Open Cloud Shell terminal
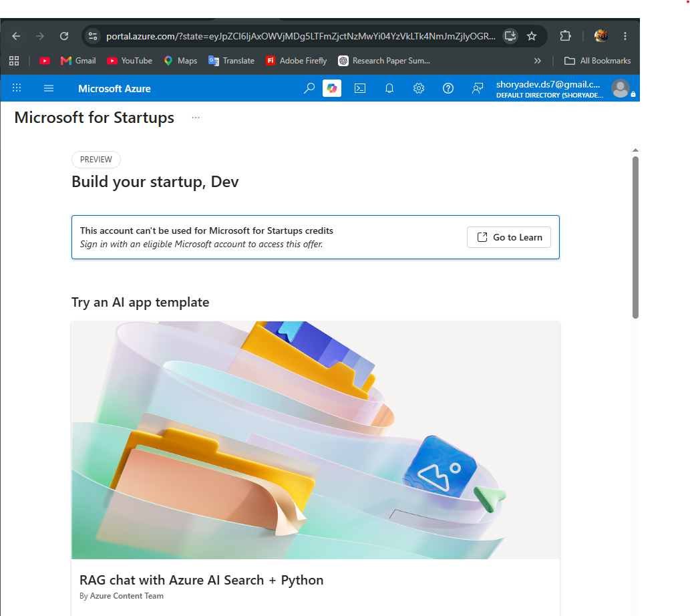The image size is (690, 616). click(x=360, y=88)
